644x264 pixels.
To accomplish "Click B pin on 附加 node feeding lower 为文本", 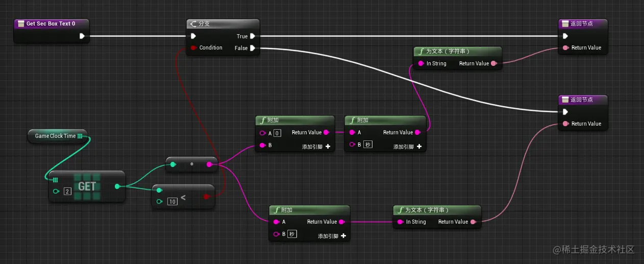I will click(276, 234).
